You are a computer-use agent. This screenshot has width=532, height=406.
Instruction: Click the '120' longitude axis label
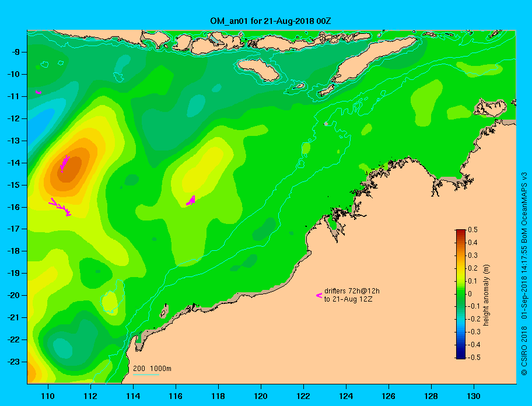pyautogui.click(x=261, y=396)
